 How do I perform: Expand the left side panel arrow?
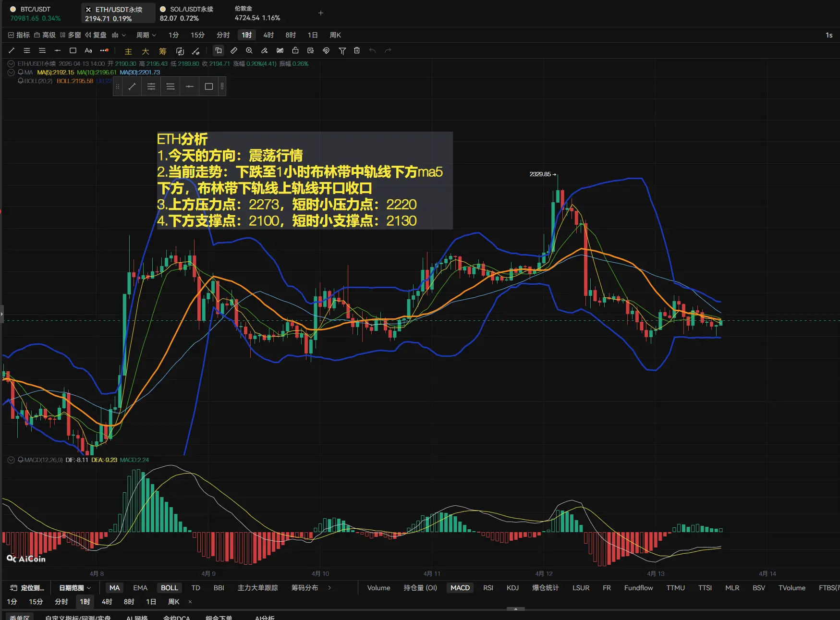(2, 315)
